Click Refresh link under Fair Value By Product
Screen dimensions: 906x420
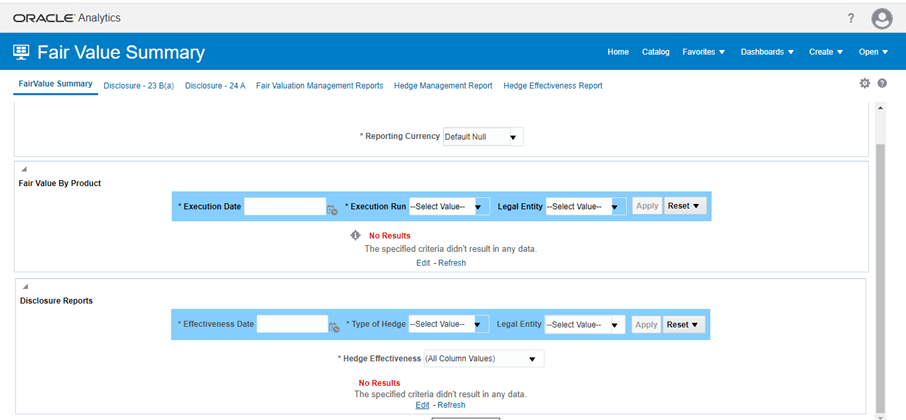[452, 263]
